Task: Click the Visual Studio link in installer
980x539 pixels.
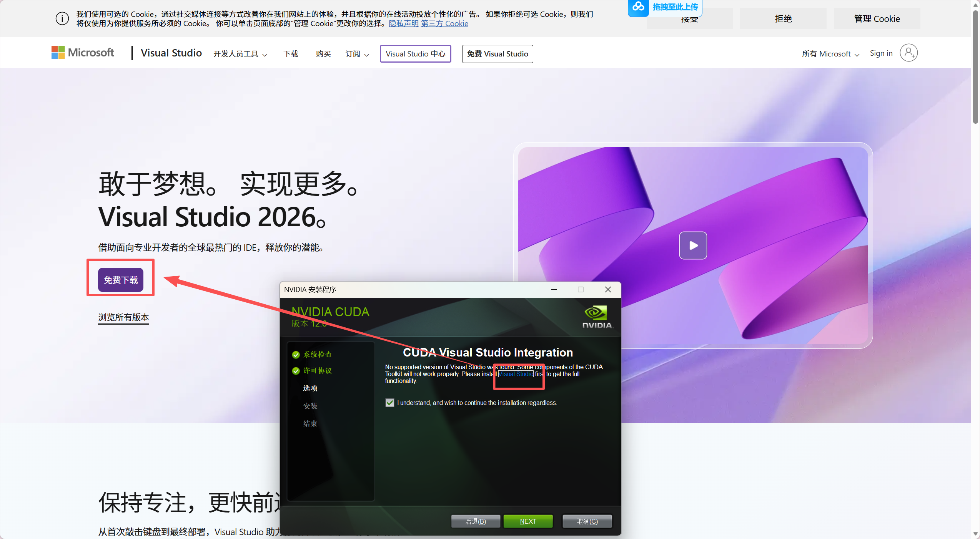Action: (515, 374)
